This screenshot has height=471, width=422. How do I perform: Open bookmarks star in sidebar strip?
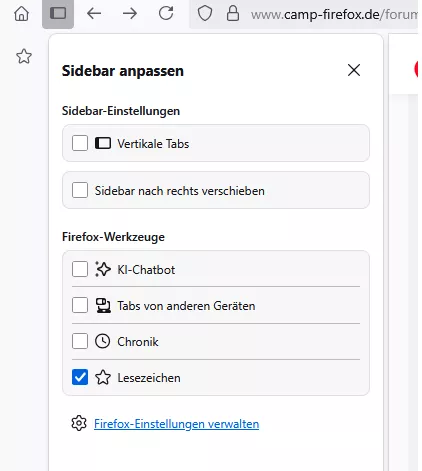coord(24,56)
